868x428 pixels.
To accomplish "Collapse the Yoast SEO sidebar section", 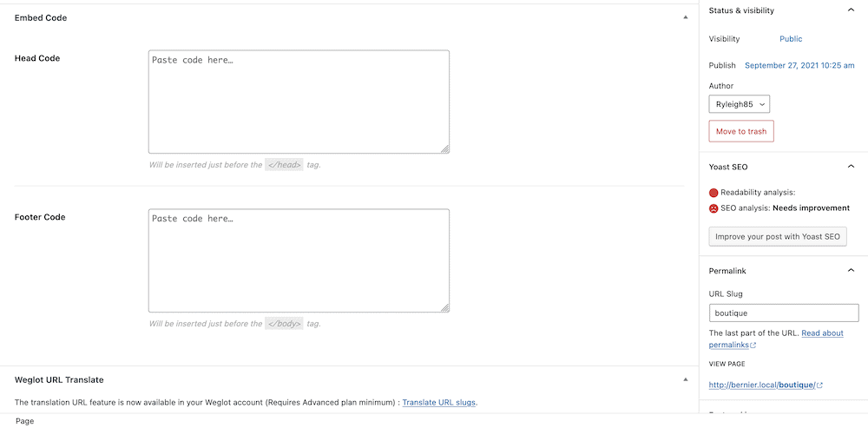I will pyautogui.click(x=850, y=167).
